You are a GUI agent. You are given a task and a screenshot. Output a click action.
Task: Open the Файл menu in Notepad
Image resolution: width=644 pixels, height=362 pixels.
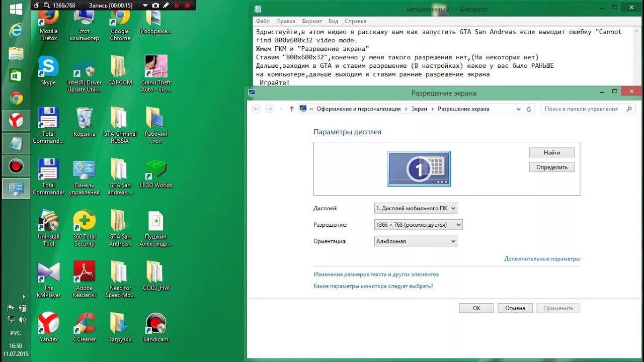263,22
